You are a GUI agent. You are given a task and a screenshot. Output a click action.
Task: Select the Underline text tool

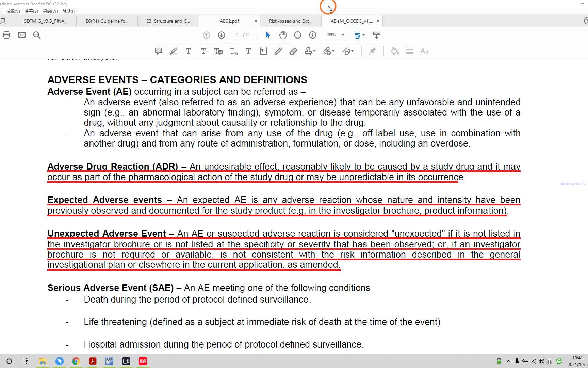point(189,51)
